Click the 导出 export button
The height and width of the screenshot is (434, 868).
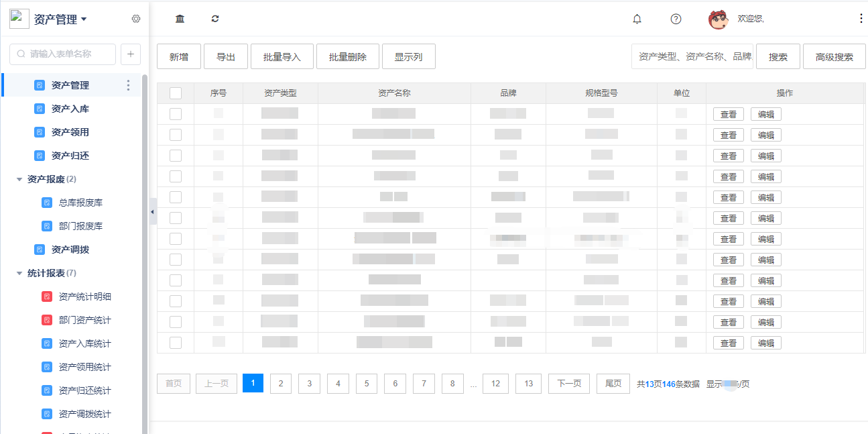[x=226, y=57]
